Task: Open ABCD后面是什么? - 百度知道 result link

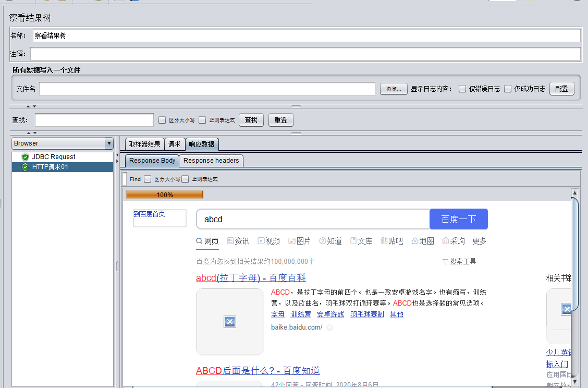Action: pyautogui.click(x=258, y=371)
